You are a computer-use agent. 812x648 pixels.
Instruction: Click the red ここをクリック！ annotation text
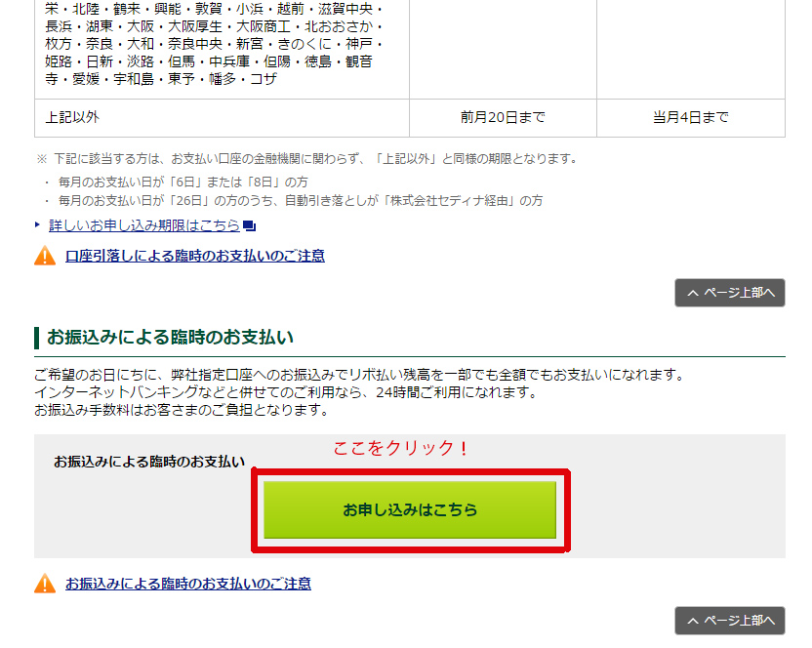pos(401,448)
